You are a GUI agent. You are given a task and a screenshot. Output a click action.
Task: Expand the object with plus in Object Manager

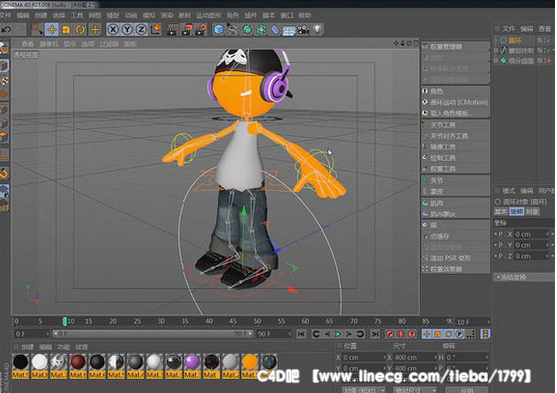point(496,50)
